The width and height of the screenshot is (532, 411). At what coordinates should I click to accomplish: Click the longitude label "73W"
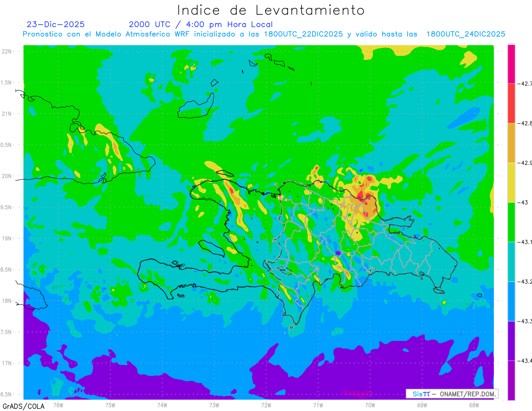(x=214, y=405)
